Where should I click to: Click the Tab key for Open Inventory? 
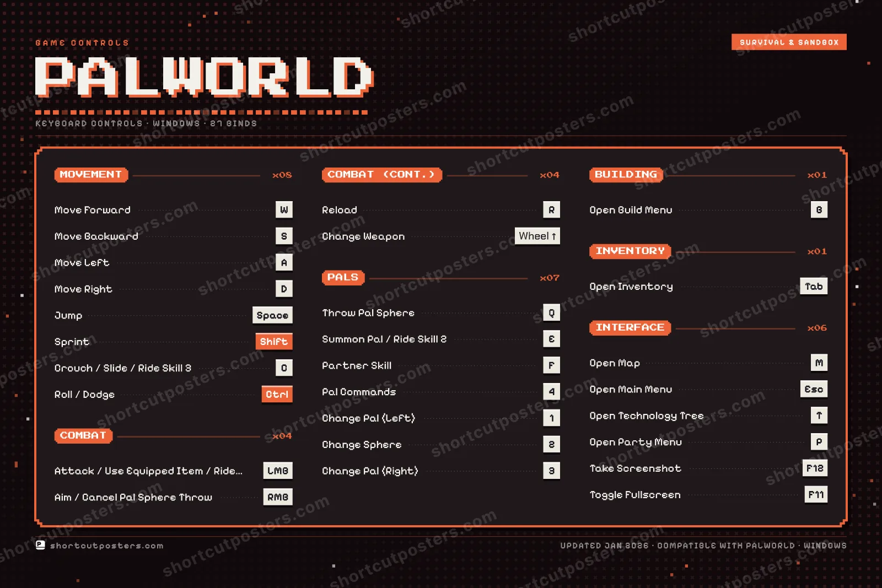coord(814,286)
